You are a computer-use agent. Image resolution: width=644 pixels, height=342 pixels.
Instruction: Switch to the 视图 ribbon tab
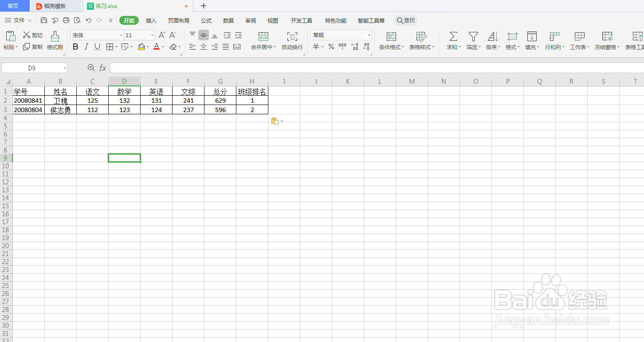[x=273, y=20]
